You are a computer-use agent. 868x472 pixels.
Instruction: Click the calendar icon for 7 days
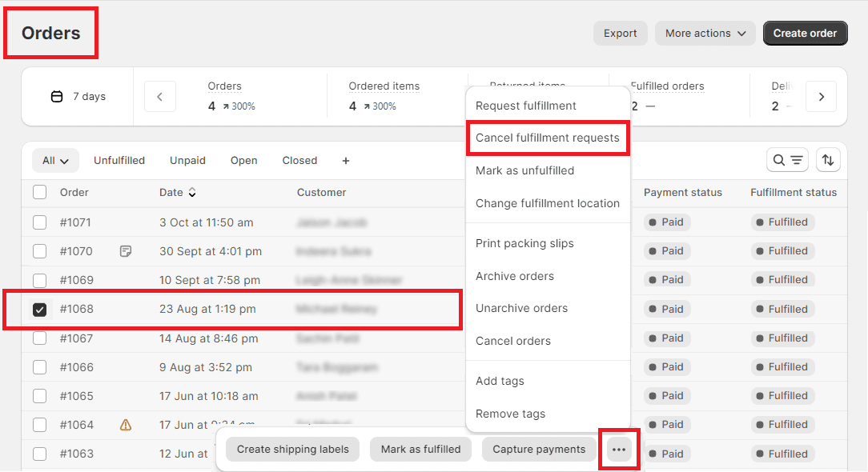coord(57,97)
